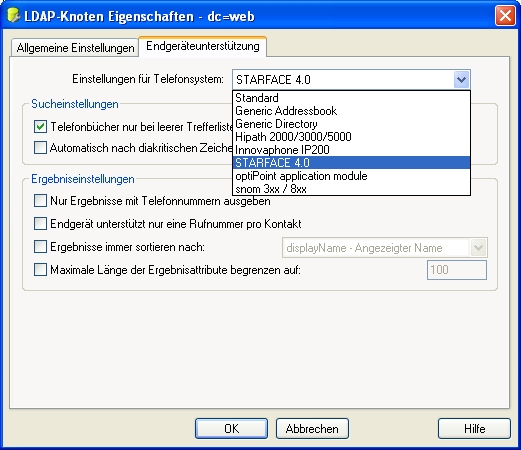Switch to Allgemeine Einstellungen tab
521x450 pixels.
(x=75, y=48)
